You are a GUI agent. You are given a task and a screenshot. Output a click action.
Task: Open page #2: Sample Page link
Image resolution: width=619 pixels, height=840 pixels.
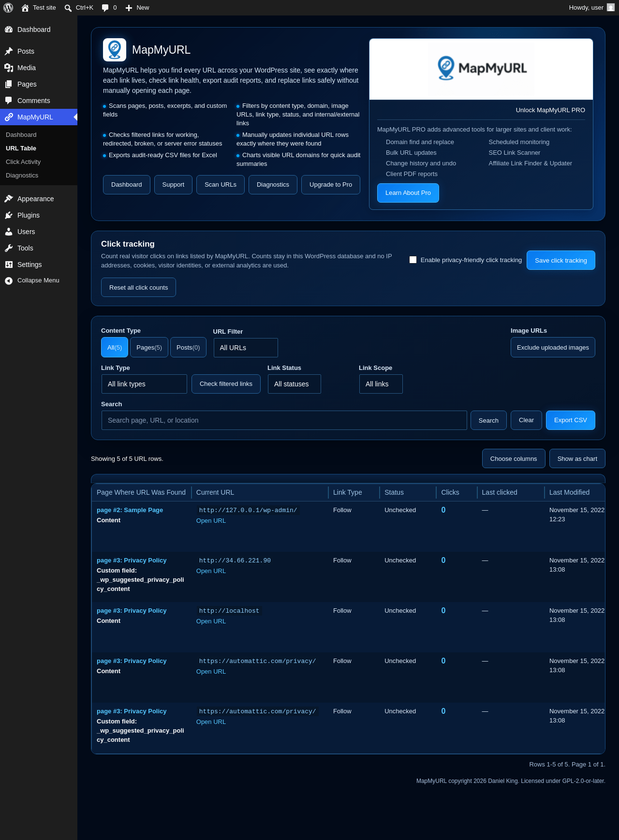(x=130, y=510)
